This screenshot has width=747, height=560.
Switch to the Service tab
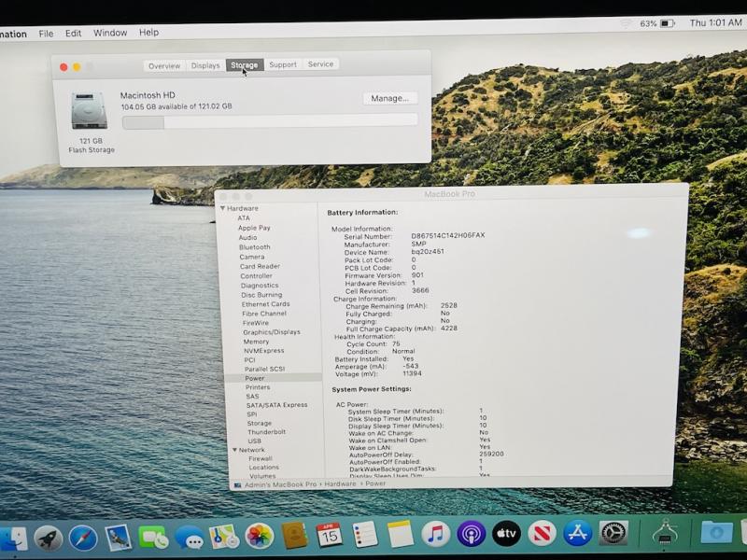[x=320, y=63]
